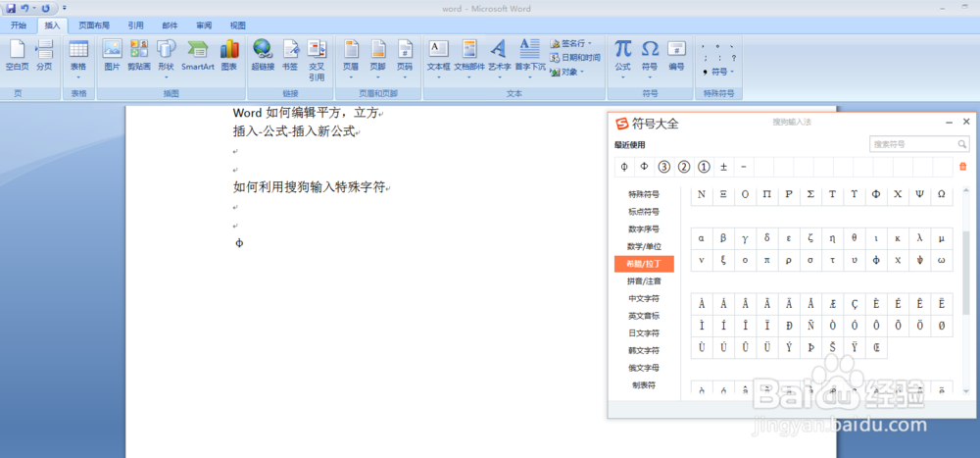The height and width of the screenshot is (458, 980).
Task: Select 数学/单位 category
Action: point(644,246)
